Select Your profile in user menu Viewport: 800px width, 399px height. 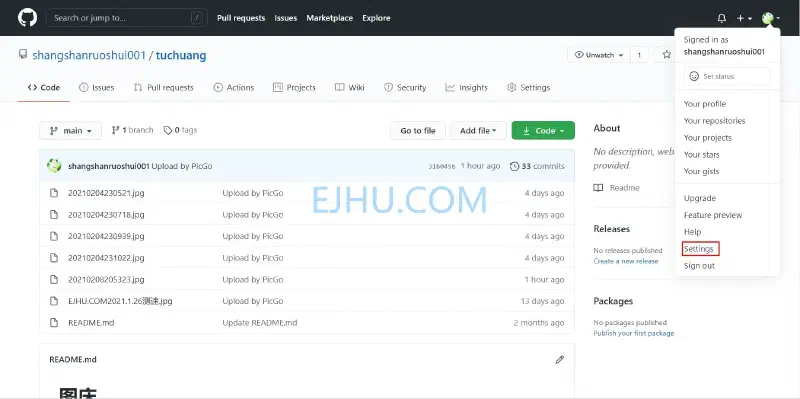(705, 104)
